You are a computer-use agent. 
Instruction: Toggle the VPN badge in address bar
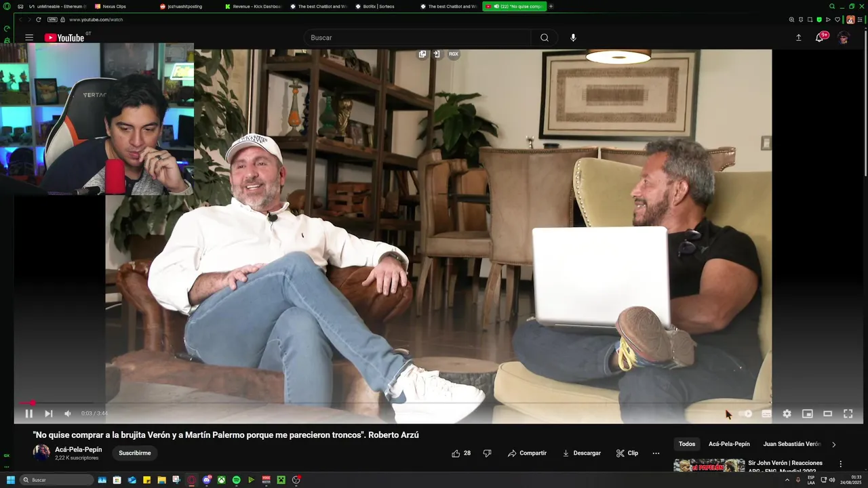click(52, 20)
